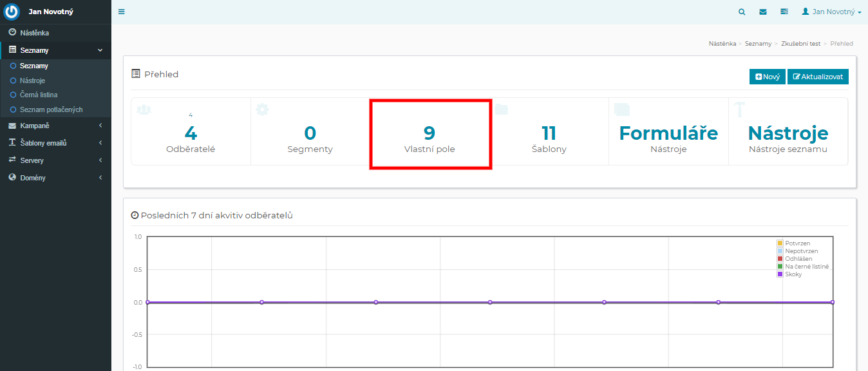Viewport: 868px width, 371px height.
Task: Click Zkušební test breadcrumb link
Action: click(800, 44)
